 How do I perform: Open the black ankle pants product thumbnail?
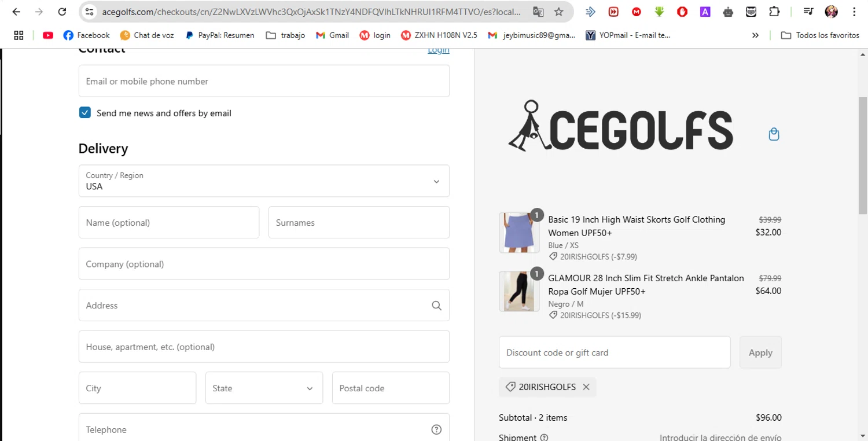pos(519,291)
